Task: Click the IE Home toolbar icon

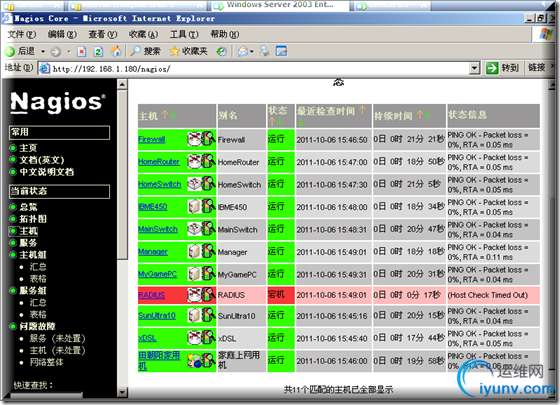Action: (x=115, y=51)
